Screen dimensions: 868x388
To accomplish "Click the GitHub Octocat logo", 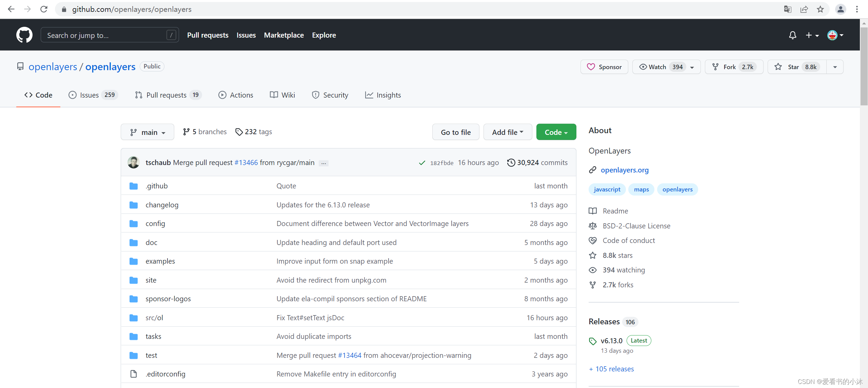I will pyautogui.click(x=24, y=35).
